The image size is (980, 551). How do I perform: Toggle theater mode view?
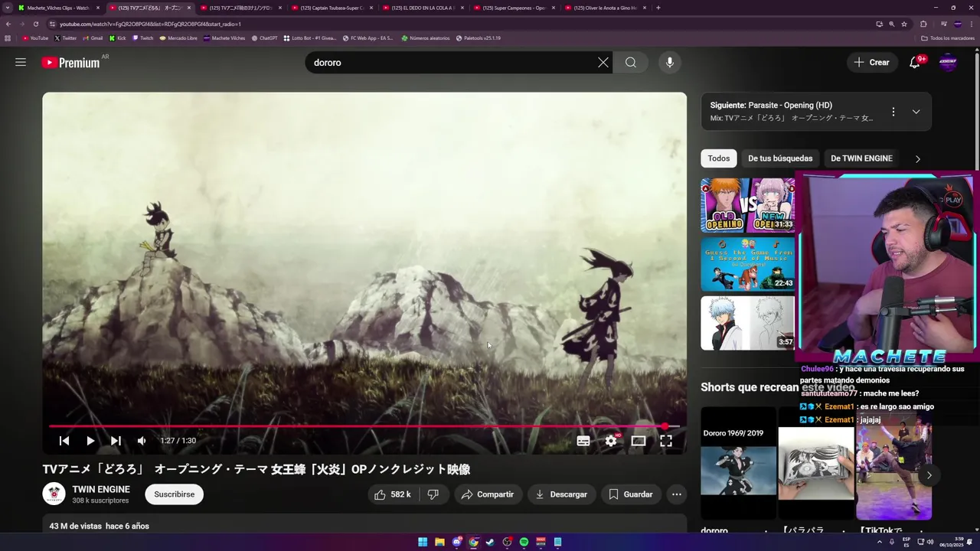(x=639, y=441)
